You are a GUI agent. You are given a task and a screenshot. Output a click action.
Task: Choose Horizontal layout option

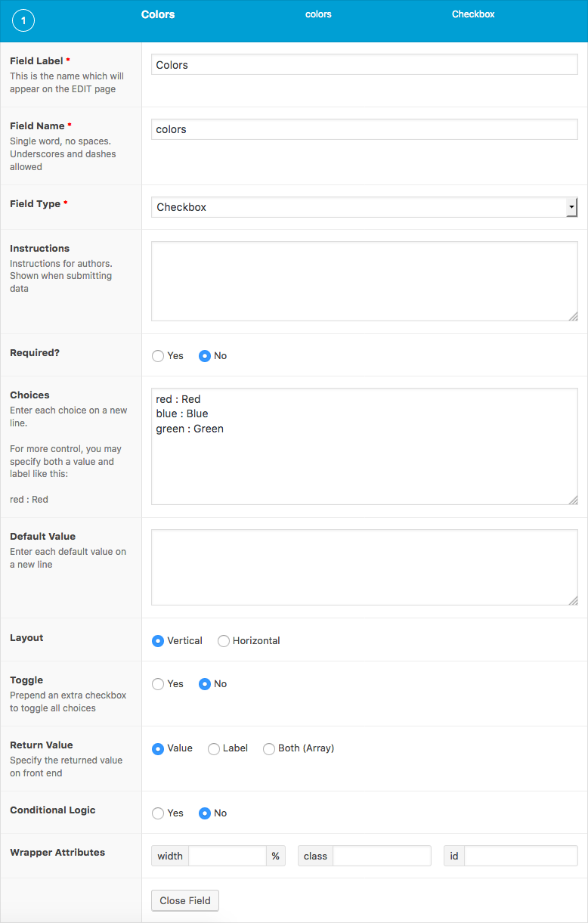[224, 641]
